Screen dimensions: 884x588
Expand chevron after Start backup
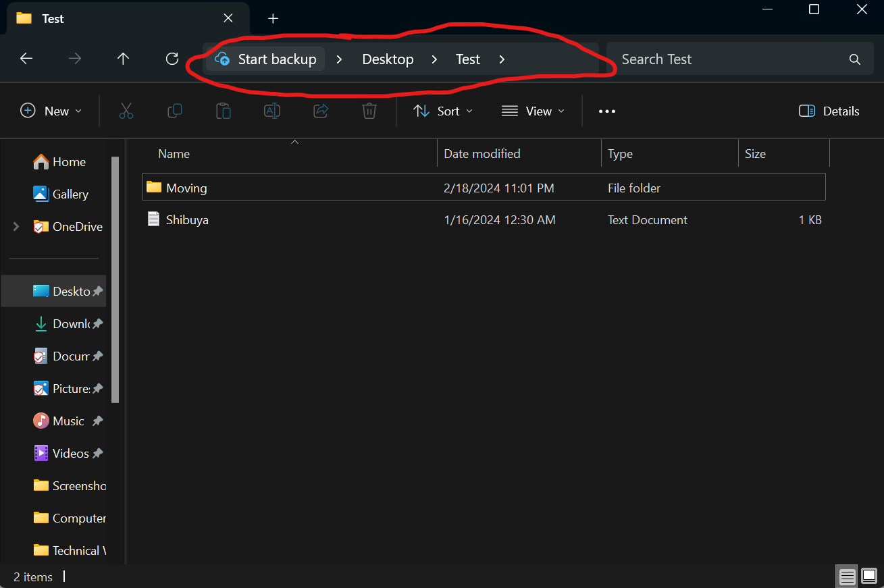tap(340, 59)
